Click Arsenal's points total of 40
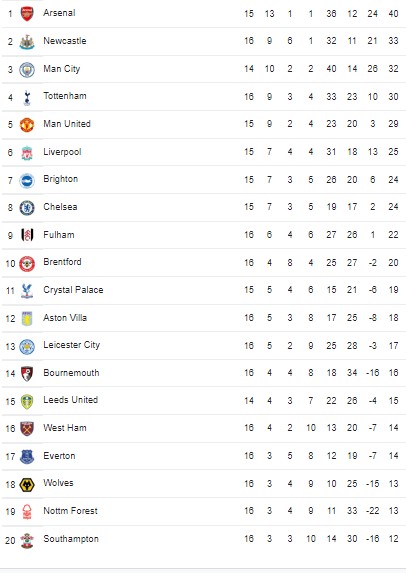The height and width of the screenshot is (573, 406). [x=393, y=14]
